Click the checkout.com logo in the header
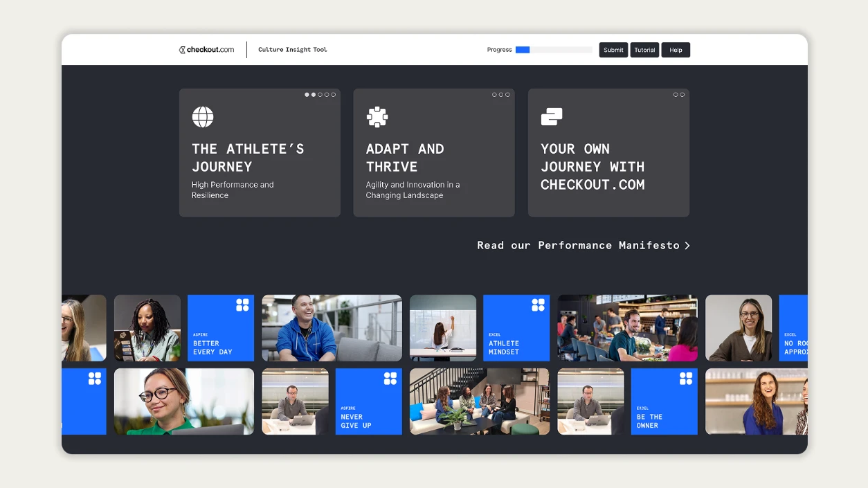This screenshot has width=868, height=488. (206, 50)
